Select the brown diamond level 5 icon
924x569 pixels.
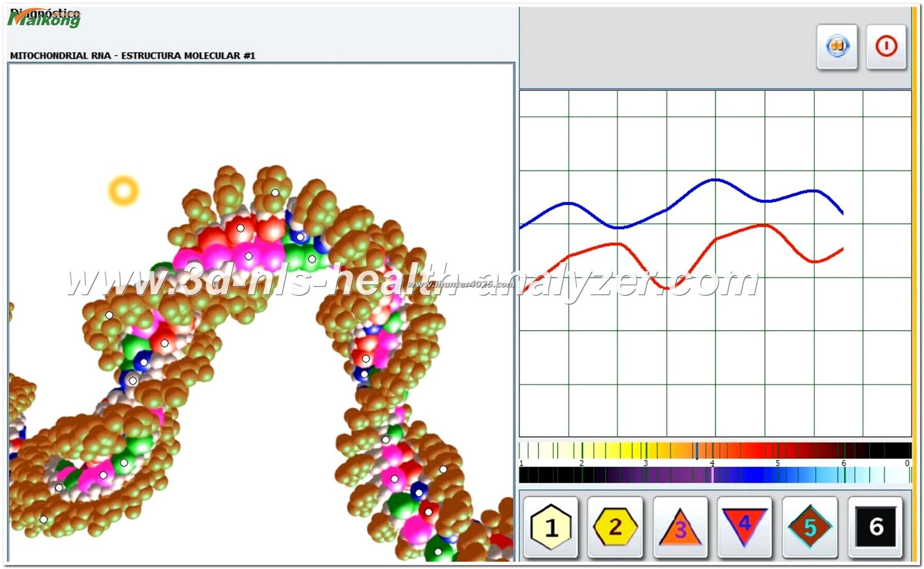[x=811, y=526]
